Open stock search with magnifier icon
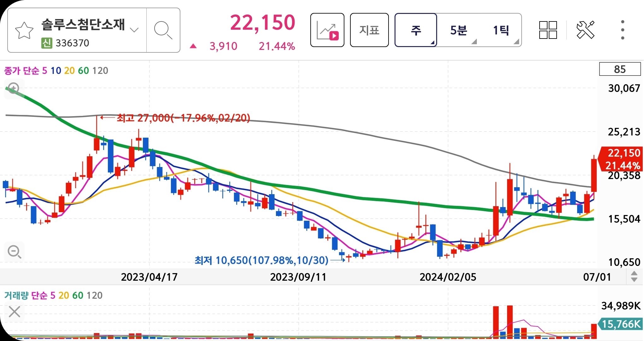This screenshot has height=341, width=644. coord(163,30)
